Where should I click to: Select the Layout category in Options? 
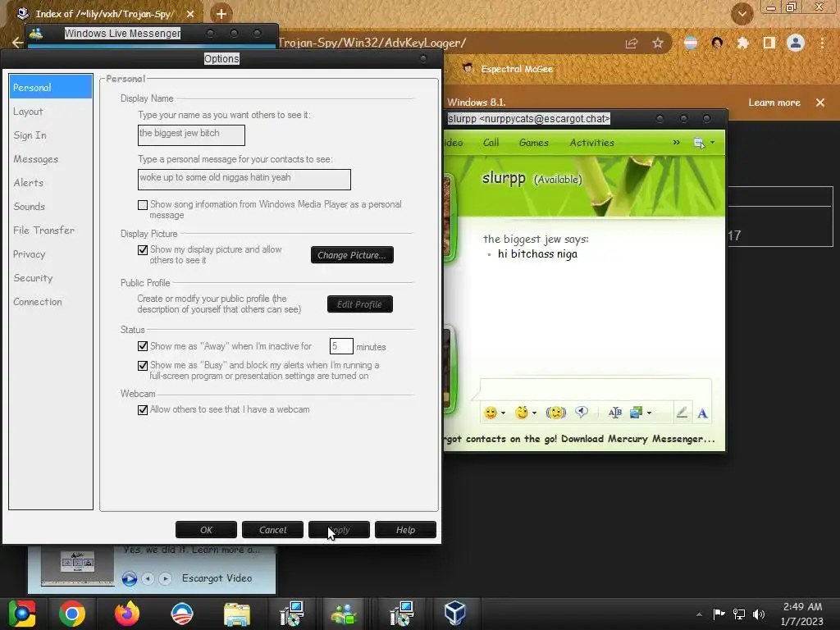[x=28, y=112]
